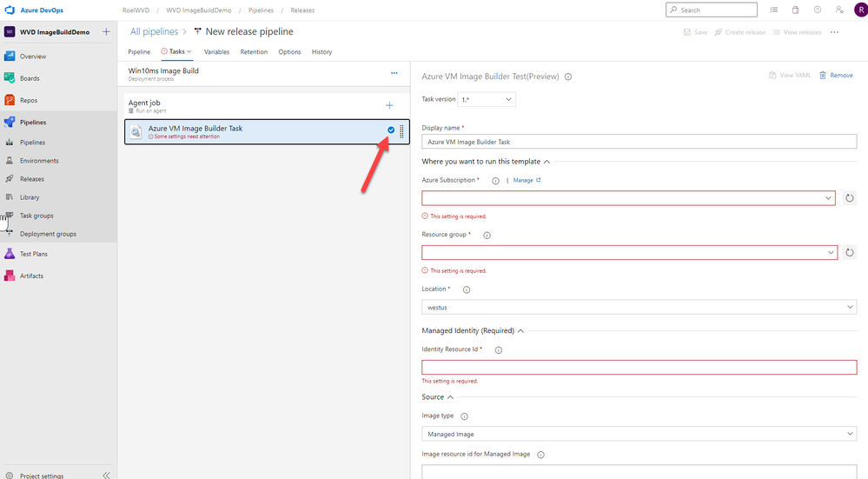Screen dimensions: 868x479
Task: Show info for Image type field
Action: [465, 416]
